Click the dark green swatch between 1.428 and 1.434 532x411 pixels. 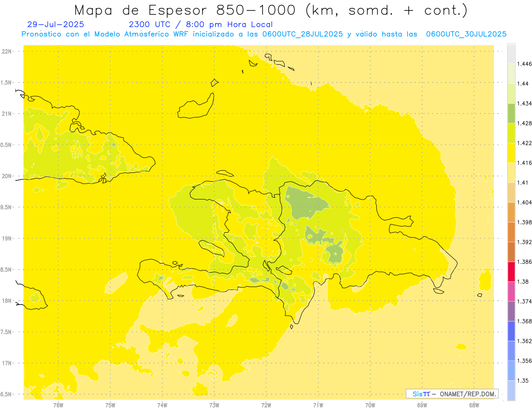point(511,113)
